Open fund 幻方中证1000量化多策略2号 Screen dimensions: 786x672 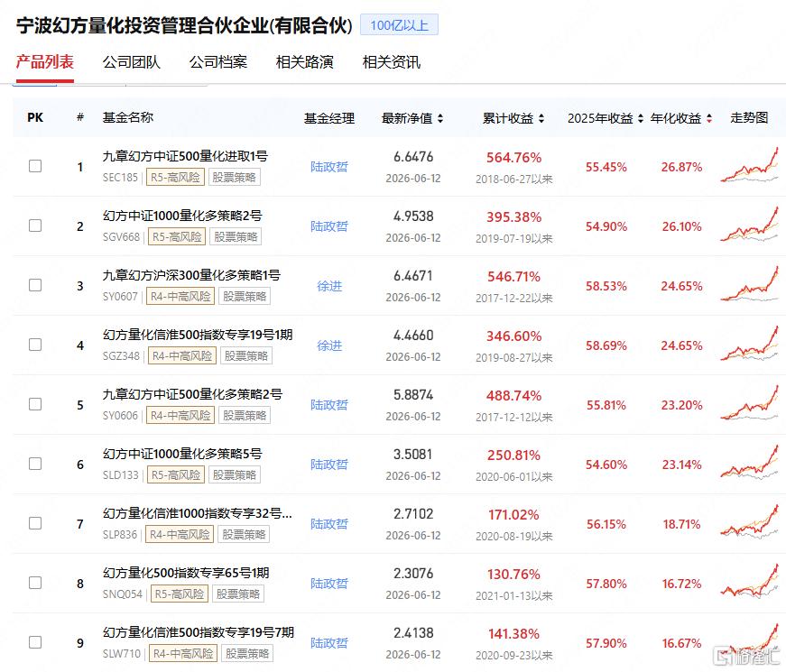[182, 216]
